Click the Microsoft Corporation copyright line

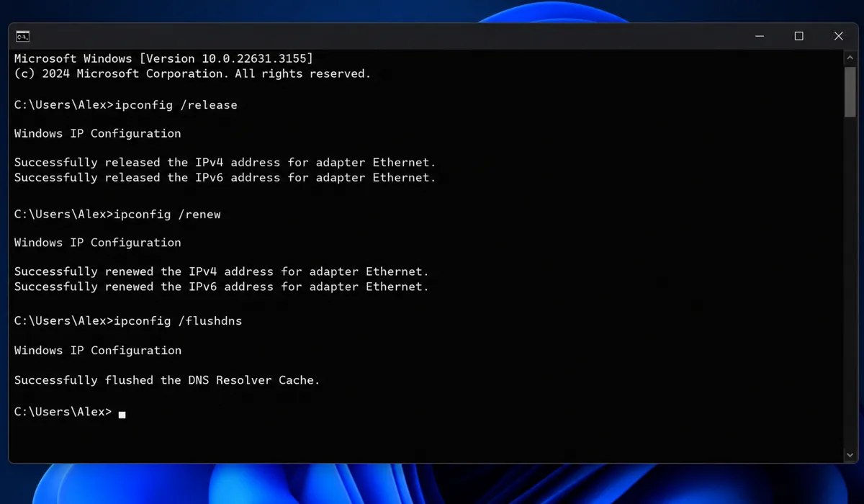(192, 73)
